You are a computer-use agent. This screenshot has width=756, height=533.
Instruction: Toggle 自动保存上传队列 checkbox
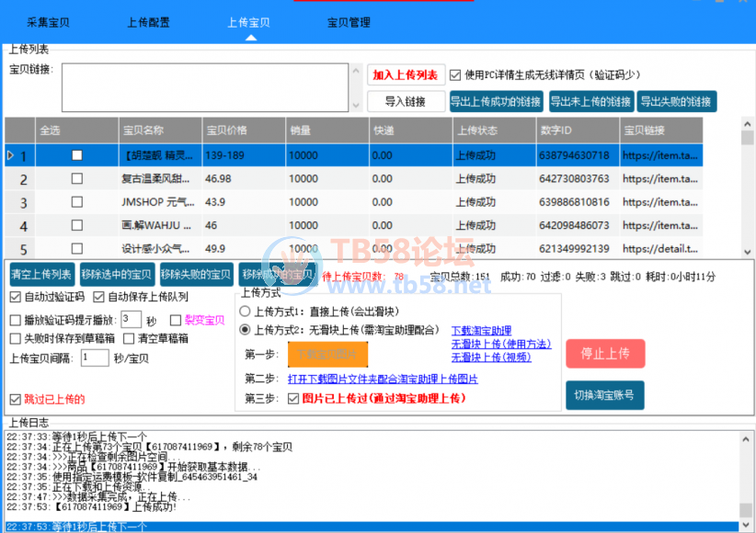[x=98, y=297]
